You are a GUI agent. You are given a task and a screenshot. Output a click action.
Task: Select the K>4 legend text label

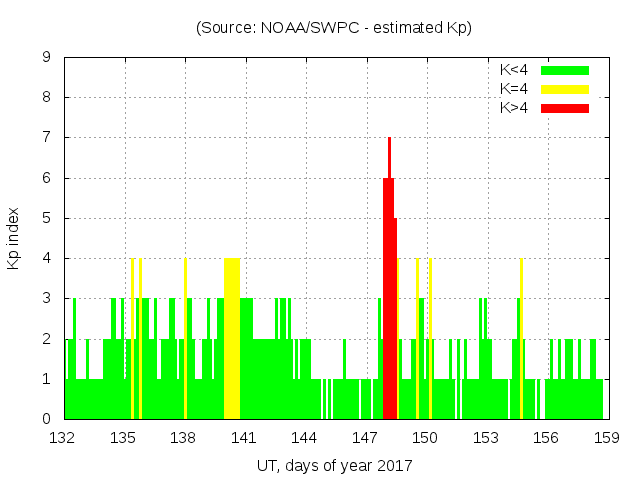515,107
